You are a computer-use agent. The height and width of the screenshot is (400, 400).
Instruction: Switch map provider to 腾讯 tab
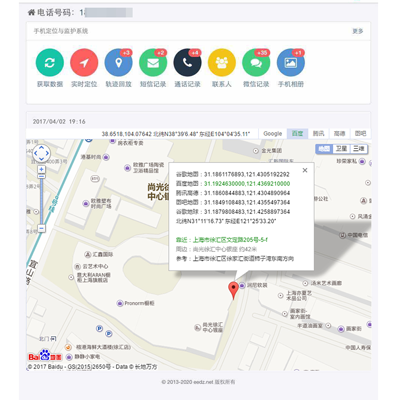(318, 134)
